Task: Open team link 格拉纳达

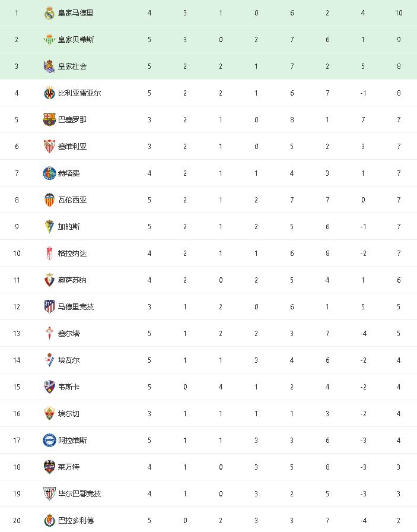Action: [72, 254]
